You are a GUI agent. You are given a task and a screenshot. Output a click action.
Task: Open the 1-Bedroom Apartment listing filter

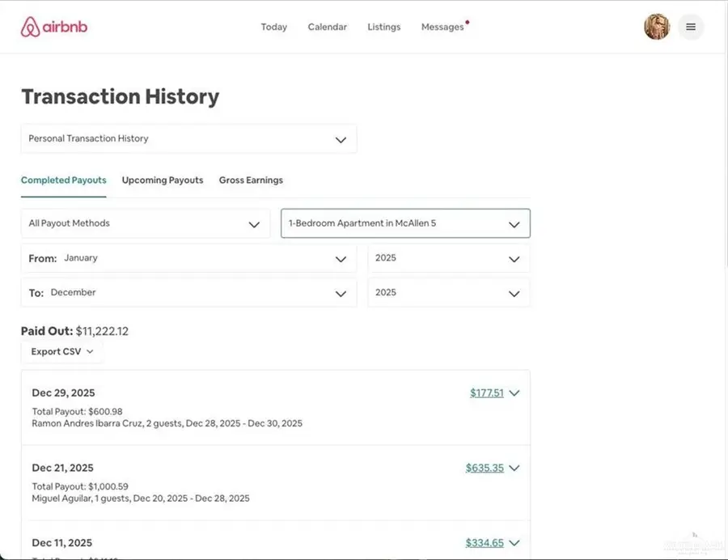(405, 223)
